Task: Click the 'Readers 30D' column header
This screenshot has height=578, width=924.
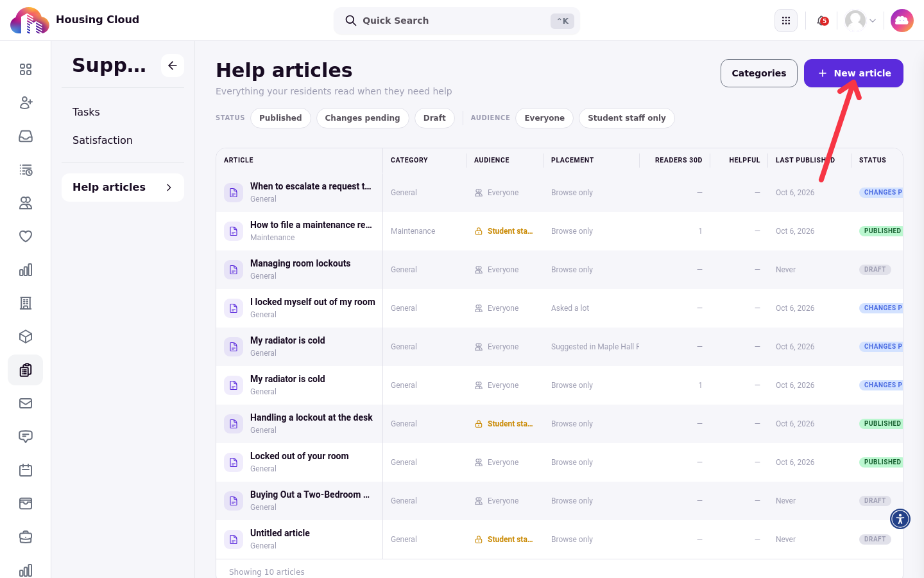Action: coord(678,161)
